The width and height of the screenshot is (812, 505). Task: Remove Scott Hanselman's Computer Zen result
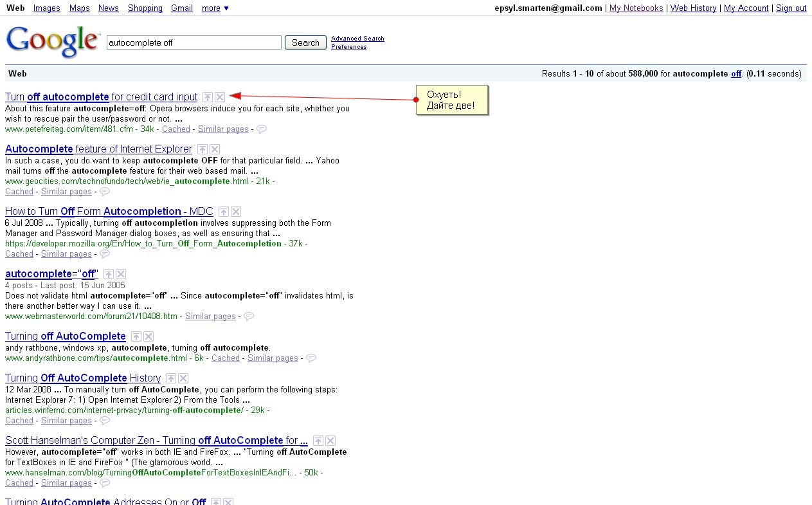[x=330, y=441]
